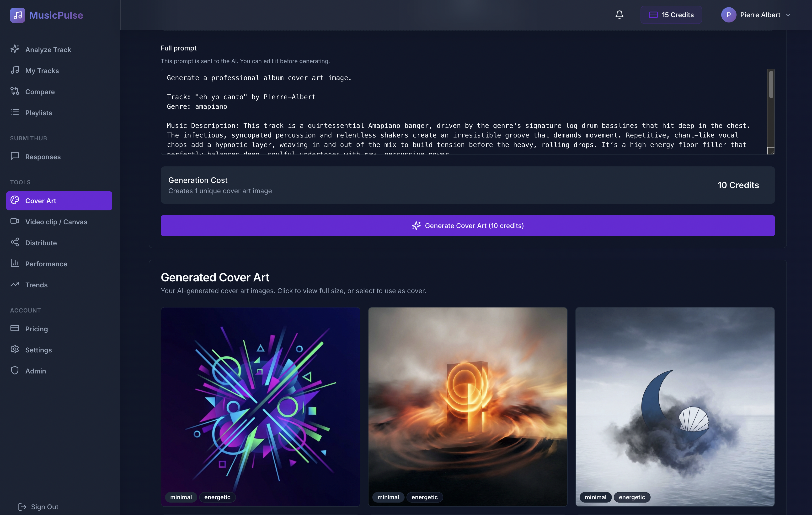Open My Tracks via the music note icon
Image resolution: width=812 pixels, height=515 pixels.
pos(15,71)
